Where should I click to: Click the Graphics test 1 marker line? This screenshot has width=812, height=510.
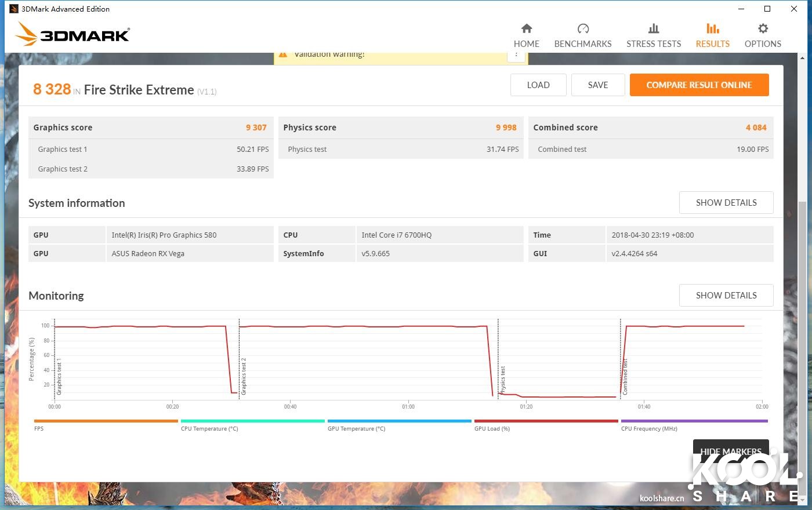(55, 359)
